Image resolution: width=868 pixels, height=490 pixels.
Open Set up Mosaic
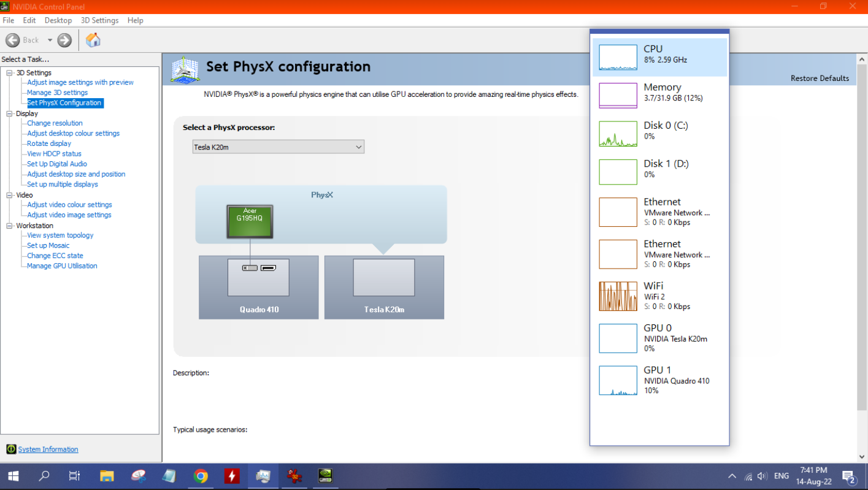(48, 245)
